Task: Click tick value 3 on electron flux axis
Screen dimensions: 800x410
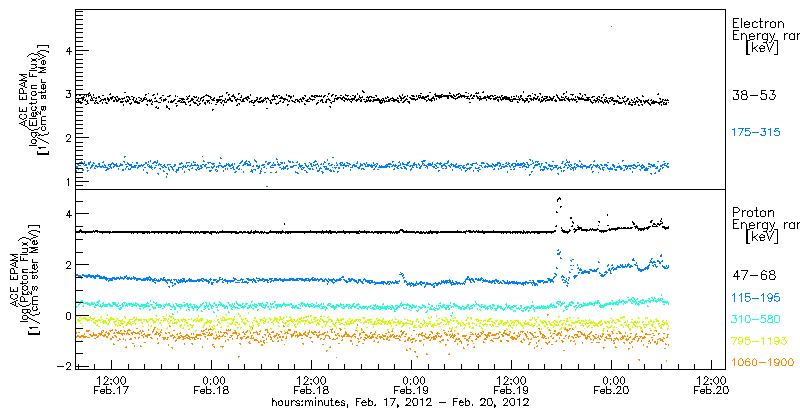Action: pos(68,94)
